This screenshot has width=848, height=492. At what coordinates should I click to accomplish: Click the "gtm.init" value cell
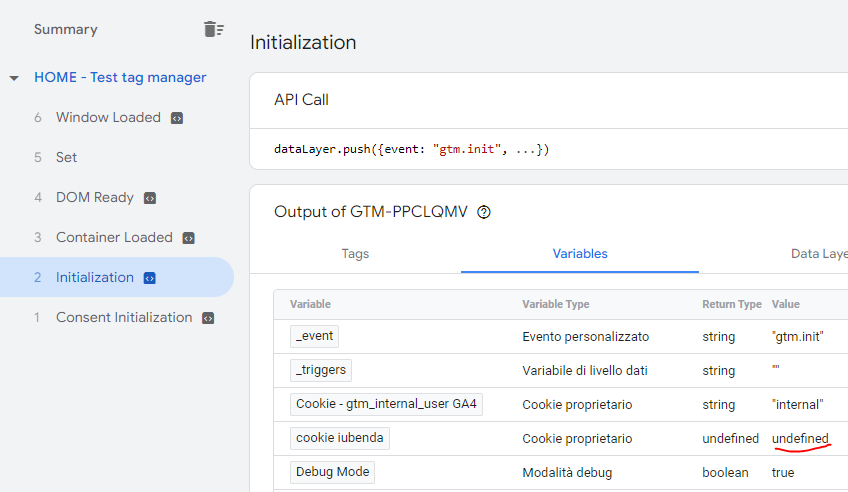[x=798, y=336]
